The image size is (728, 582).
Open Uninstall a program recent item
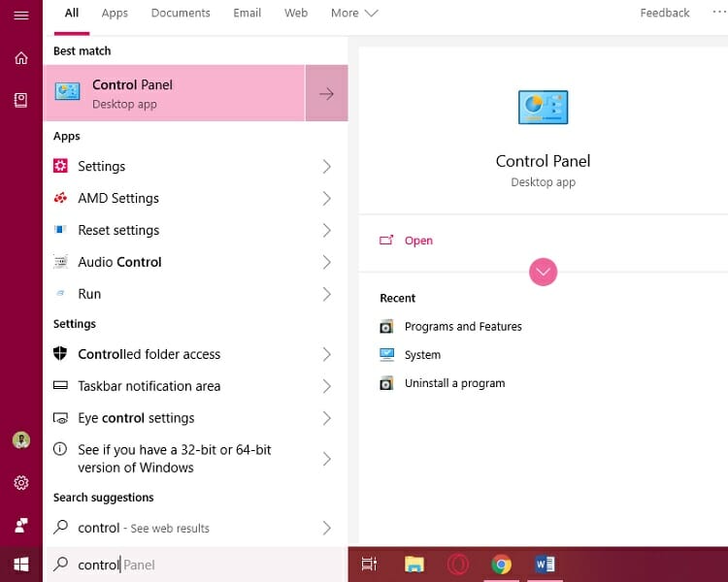click(x=454, y=383)
